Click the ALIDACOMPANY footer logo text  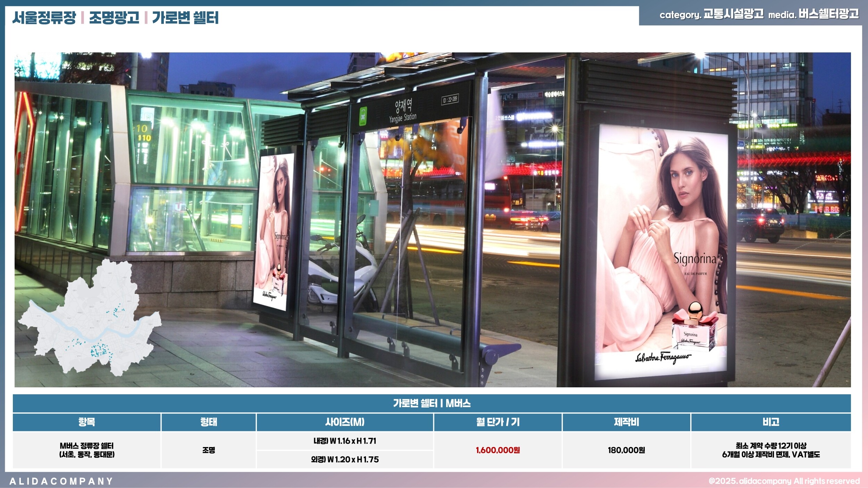[x=61, y=481]
